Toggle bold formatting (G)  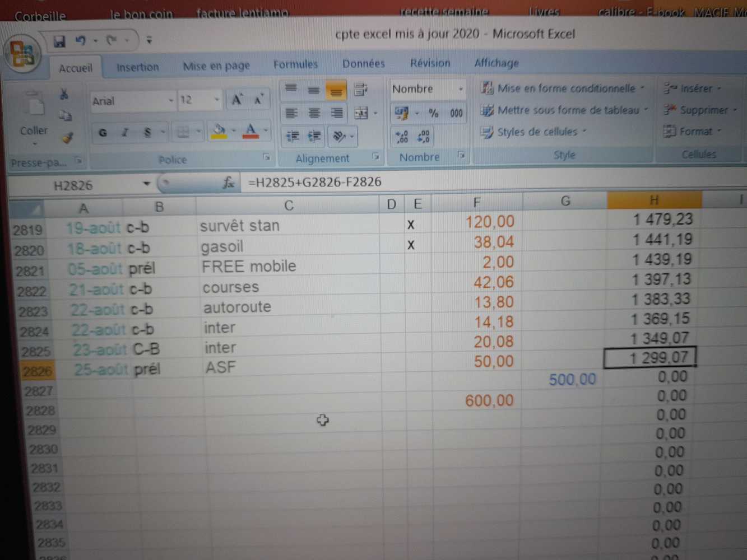(x=103, y=133)
